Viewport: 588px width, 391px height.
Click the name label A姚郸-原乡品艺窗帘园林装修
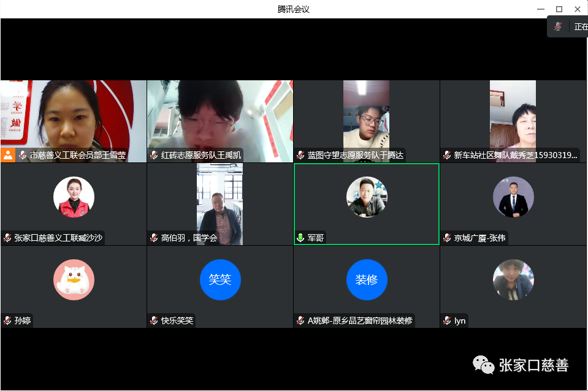[x=360, y=321]
